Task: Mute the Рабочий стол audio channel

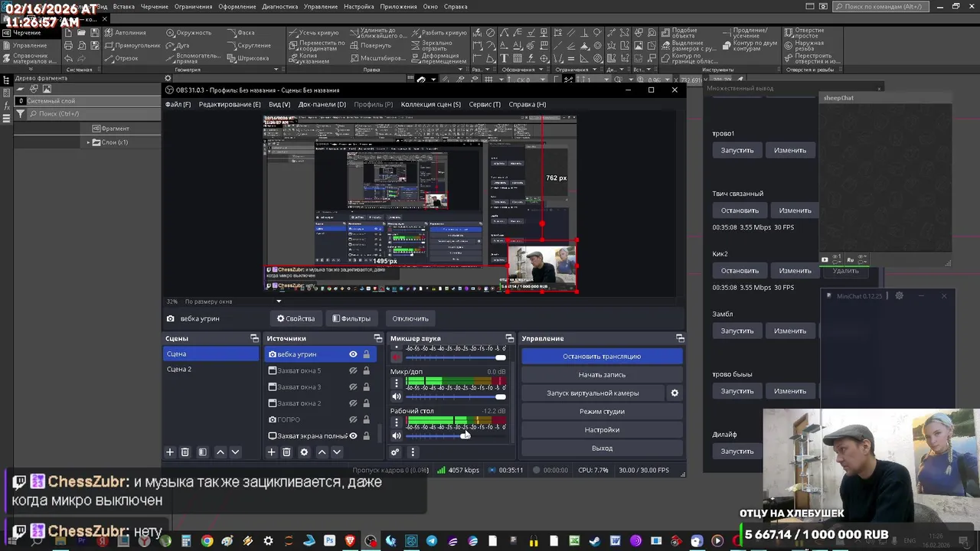Action: [396, 436]
